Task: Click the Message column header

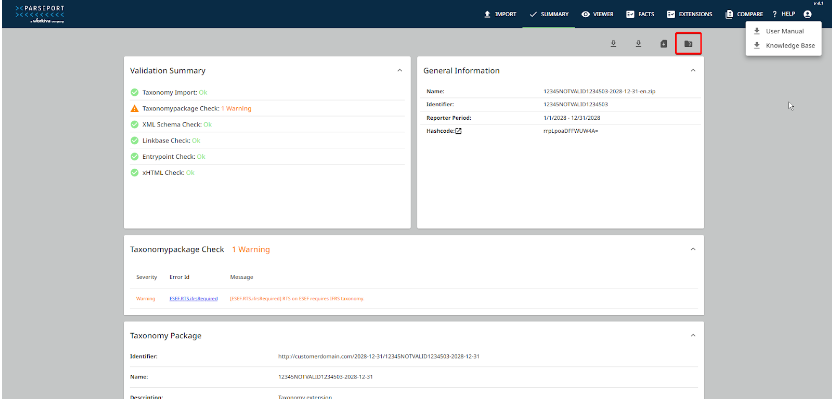Action: click(241, 277)
